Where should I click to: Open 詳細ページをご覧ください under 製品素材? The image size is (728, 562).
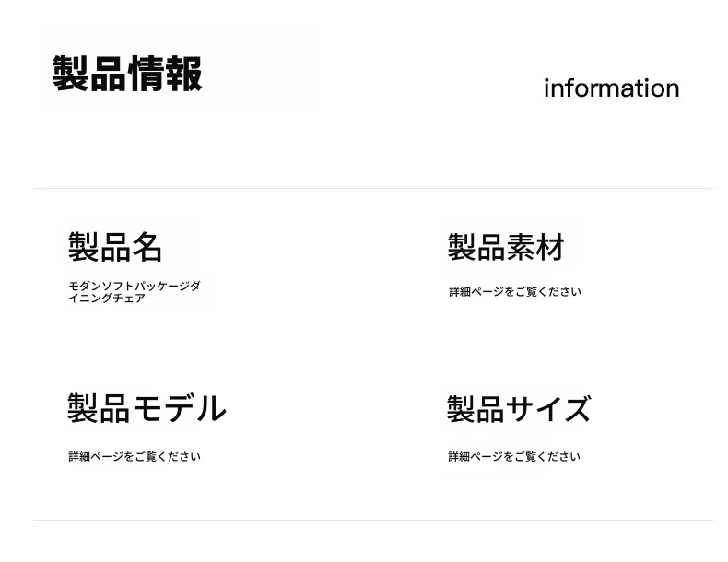pos(514,292)
